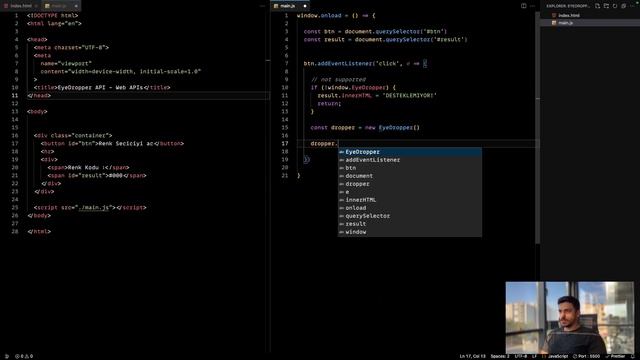
Task: Click the source control status bar icon
Action: (x=6, y=356)
